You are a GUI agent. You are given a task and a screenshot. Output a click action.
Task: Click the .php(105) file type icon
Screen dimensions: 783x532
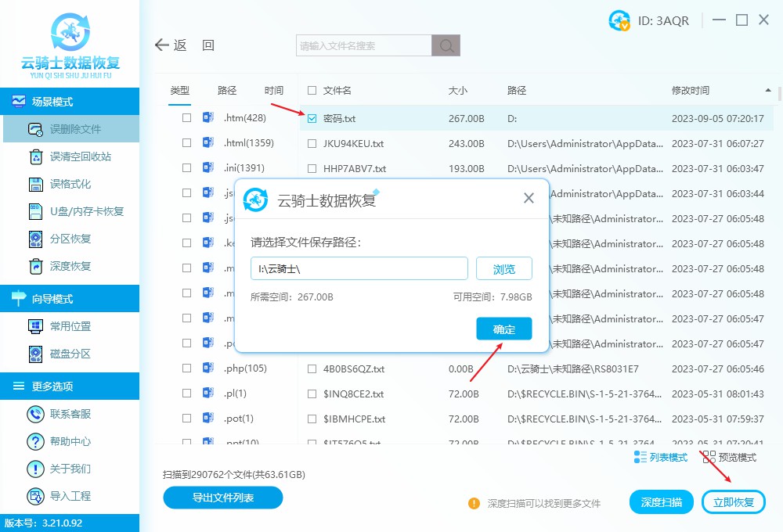pyautogui.click(x=208, y=368)
